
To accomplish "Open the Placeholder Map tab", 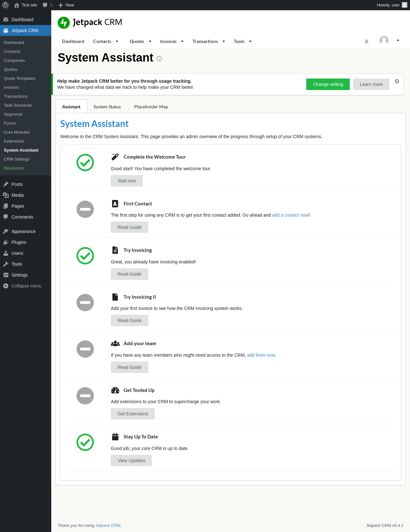I will 151,107.
